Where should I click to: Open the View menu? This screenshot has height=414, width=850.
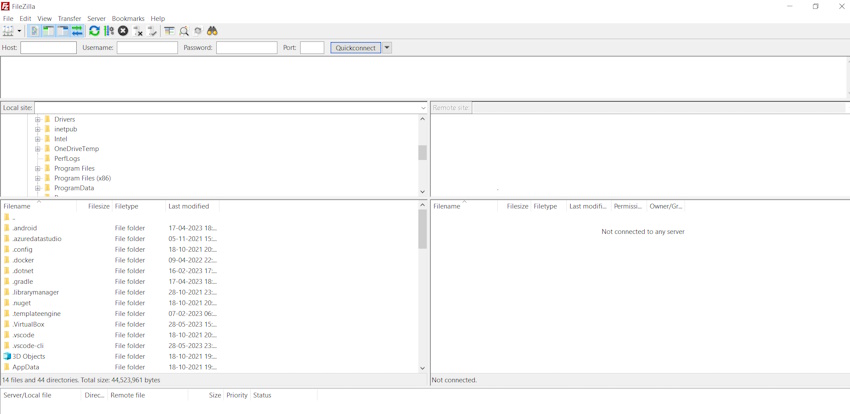click(x=44, y=18)
